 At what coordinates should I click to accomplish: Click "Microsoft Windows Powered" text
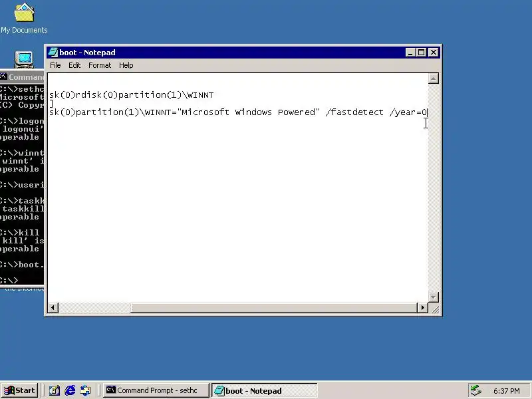[248, 112]
